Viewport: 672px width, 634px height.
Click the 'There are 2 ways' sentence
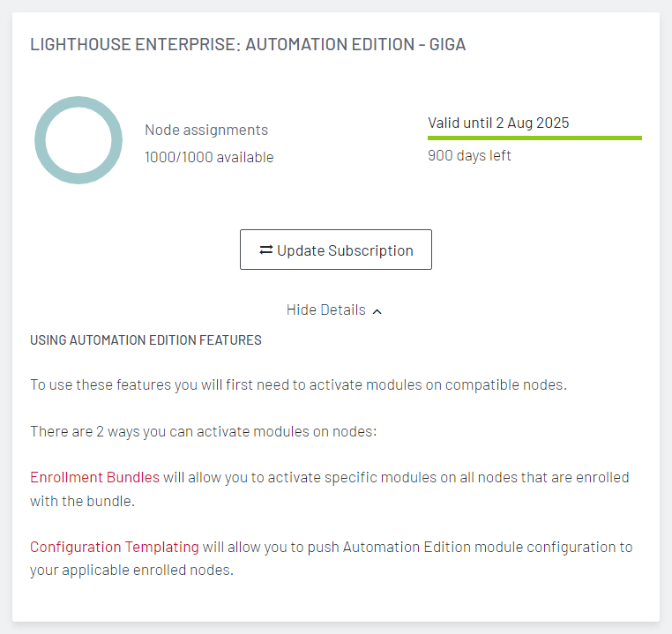204,431
